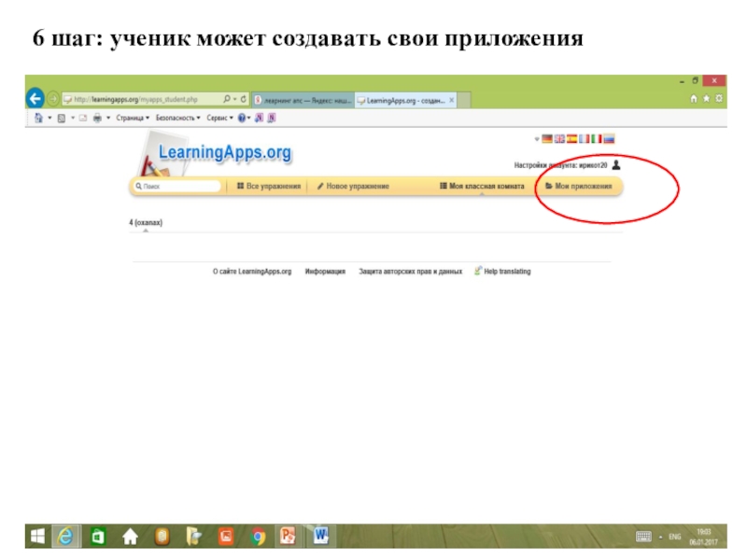Open browser settings gear icon
This screenshot has height=560, width=747.
718,98
